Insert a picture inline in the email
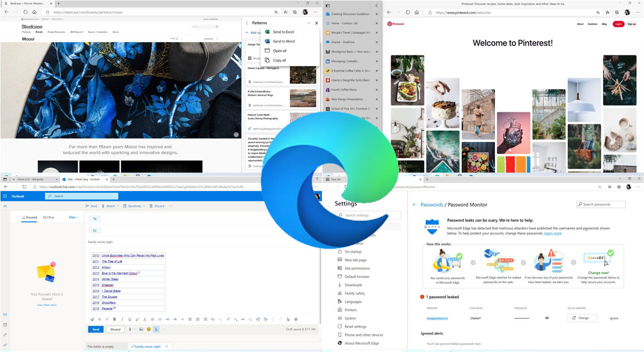The width and height of the screenshot is (644, 352). (x=141, y=329)
